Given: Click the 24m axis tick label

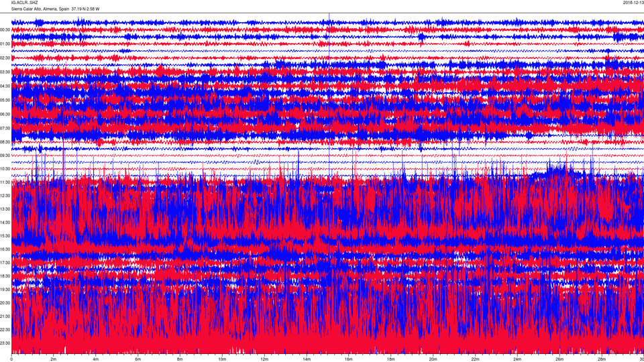Looking at the screenshot, I should point(517,359).
